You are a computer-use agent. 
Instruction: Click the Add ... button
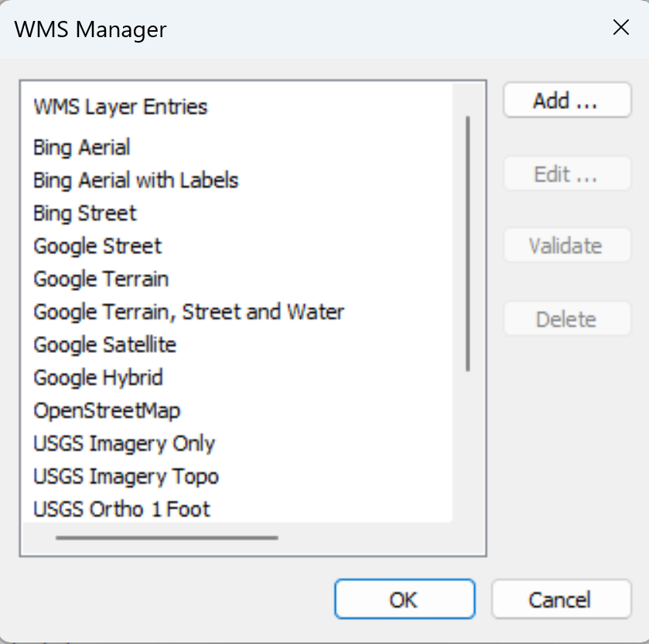567,100
